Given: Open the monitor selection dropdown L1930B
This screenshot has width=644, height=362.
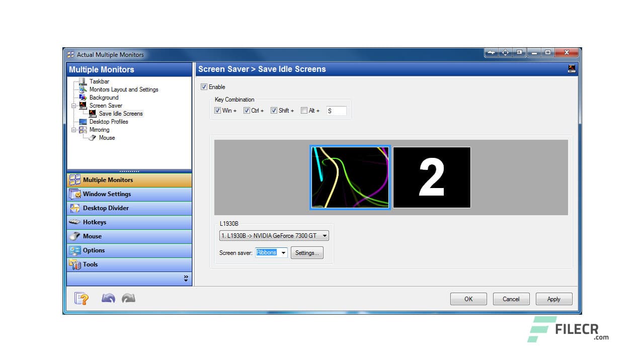Looking at the screenshot, I should point(274,235).
